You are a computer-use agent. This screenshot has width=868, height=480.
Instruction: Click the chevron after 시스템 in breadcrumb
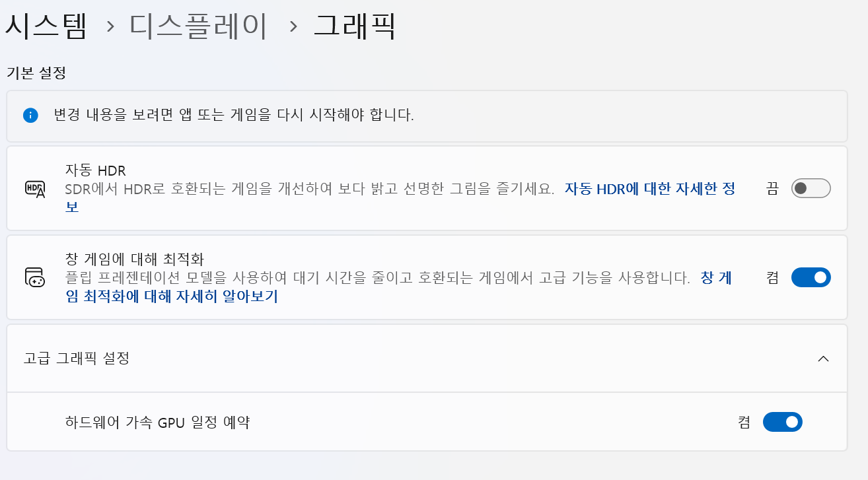(x=110, y=27)
